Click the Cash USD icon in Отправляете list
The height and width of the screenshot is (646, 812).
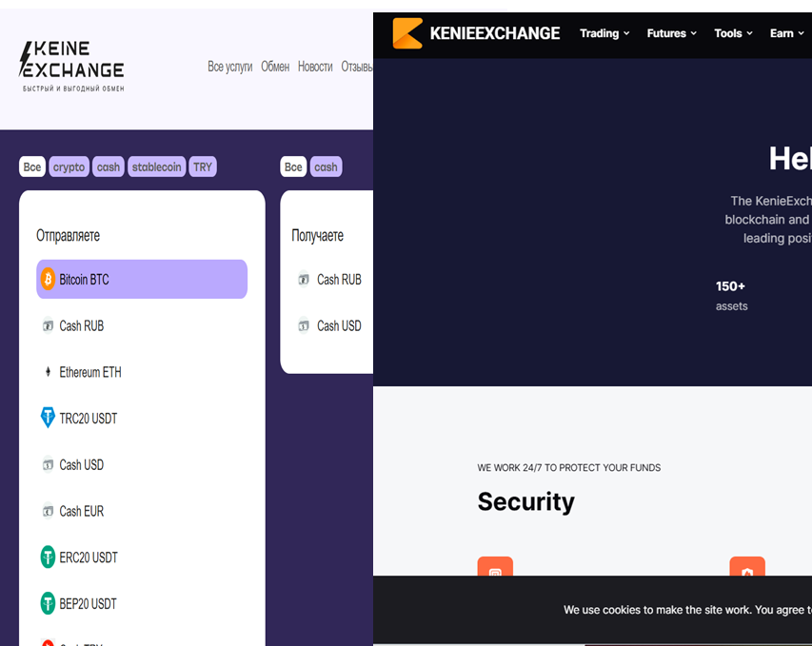48,464
